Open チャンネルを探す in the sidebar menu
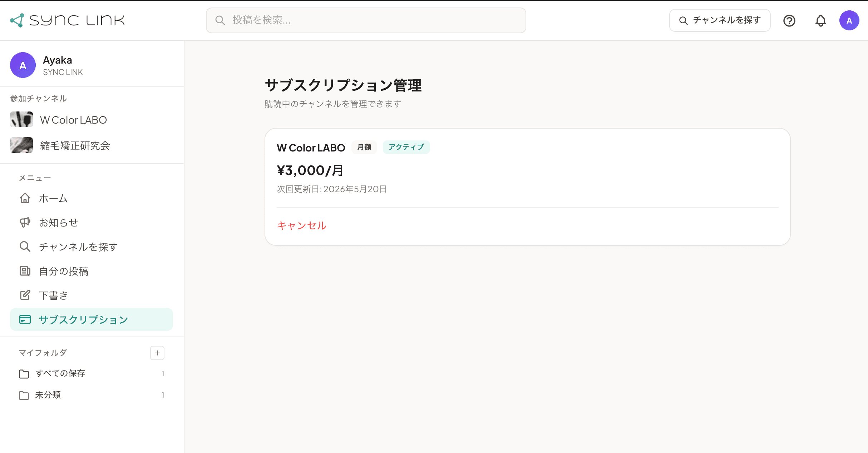Image resolution: width=868 pixels, height=453 pixels. (78, 247)
